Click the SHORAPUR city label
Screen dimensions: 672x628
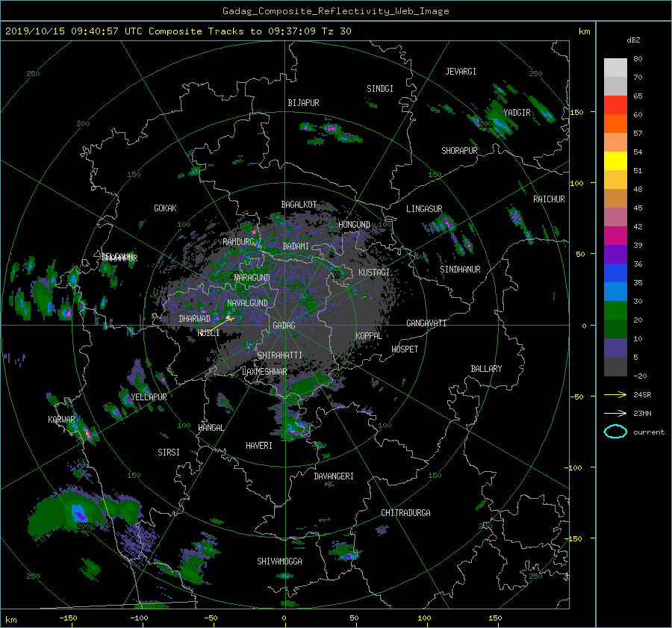[459, 151]
